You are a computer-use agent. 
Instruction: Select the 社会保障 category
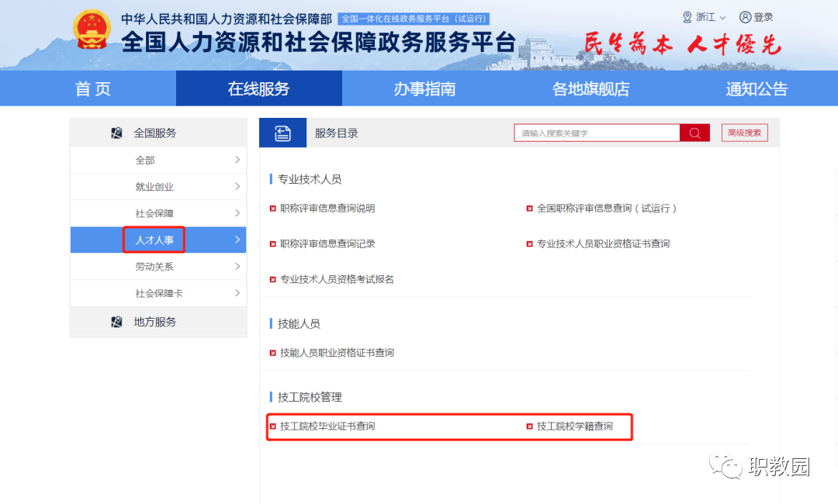(154, 212)
